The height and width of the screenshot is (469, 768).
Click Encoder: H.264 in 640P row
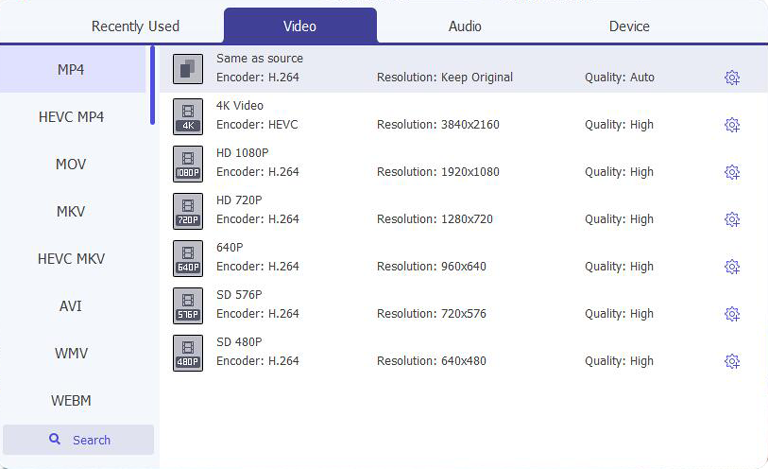pos(258,266)
